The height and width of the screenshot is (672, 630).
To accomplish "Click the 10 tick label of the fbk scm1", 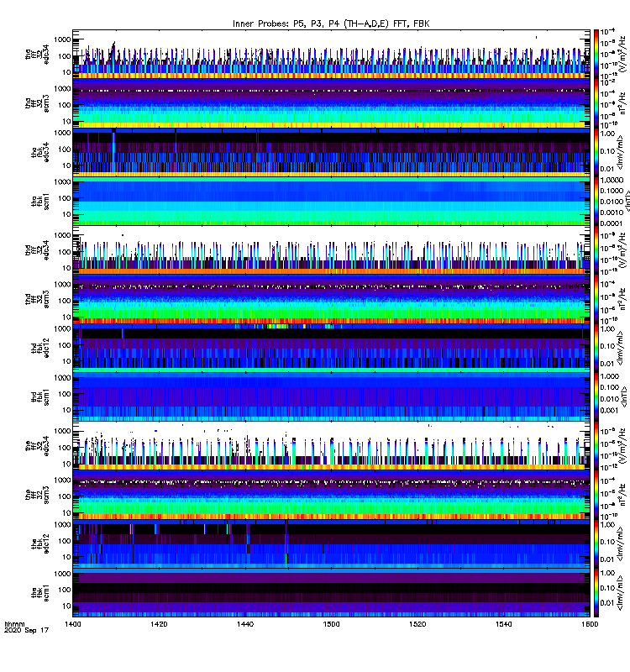I will click(x=66, y=606).
